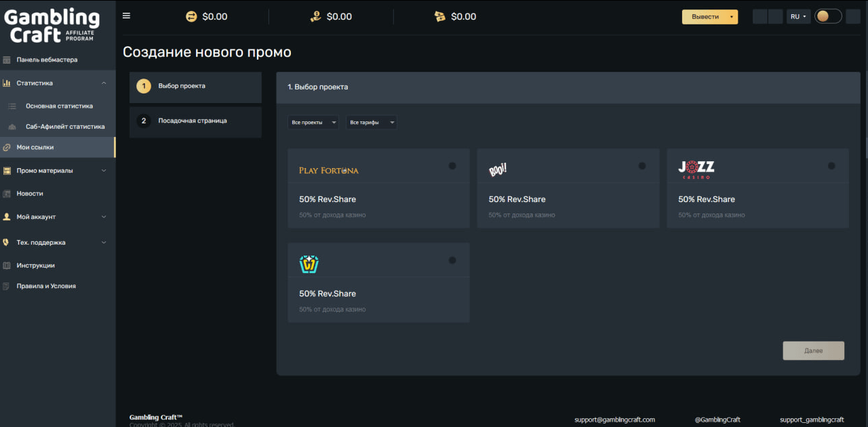Click the hamburger menu icon

pyautogui.click(x=126, y=16)
